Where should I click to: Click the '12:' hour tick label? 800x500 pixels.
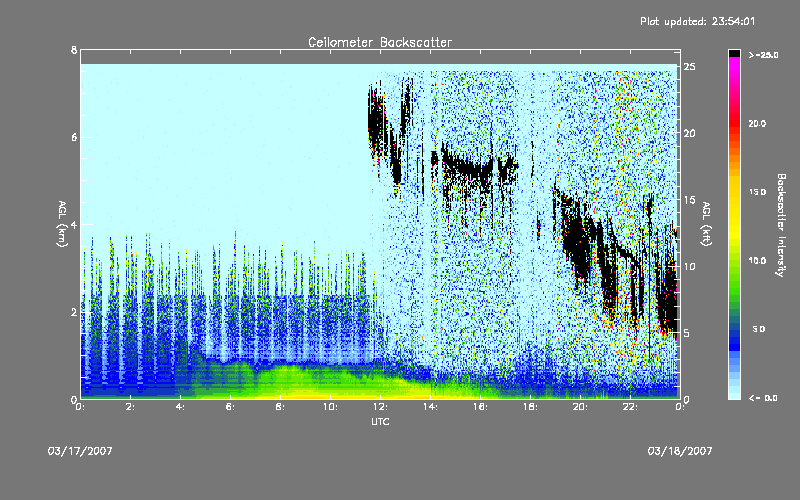(380, 407)
